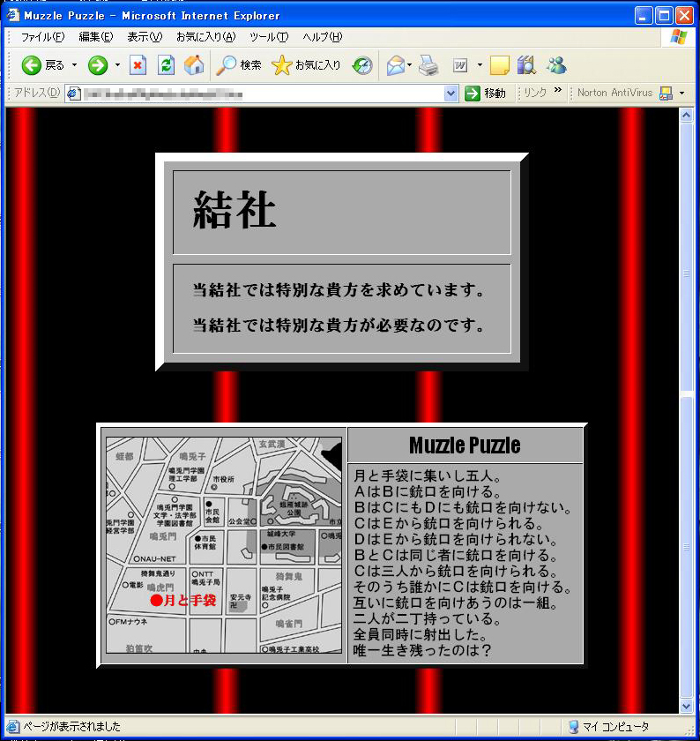Open the address bar dropdown list
The height and width of the screenshot is (741, 700).
(x=451, y=93)
